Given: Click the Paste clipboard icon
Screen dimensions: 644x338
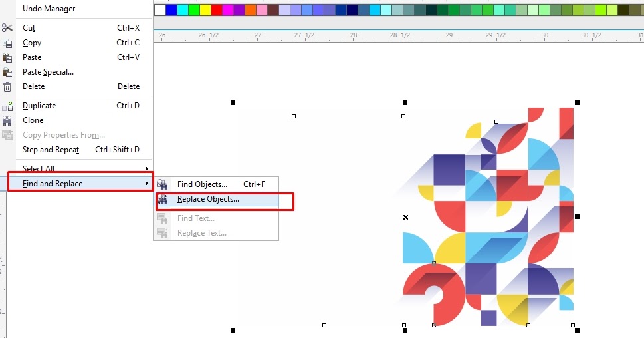Looking at the screenshot, I should 7,58.
